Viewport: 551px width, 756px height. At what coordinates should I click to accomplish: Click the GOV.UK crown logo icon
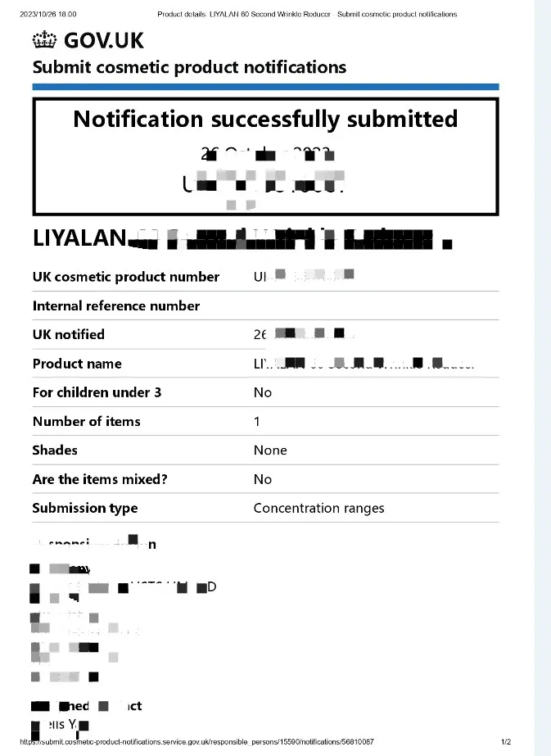click(44, 38)
